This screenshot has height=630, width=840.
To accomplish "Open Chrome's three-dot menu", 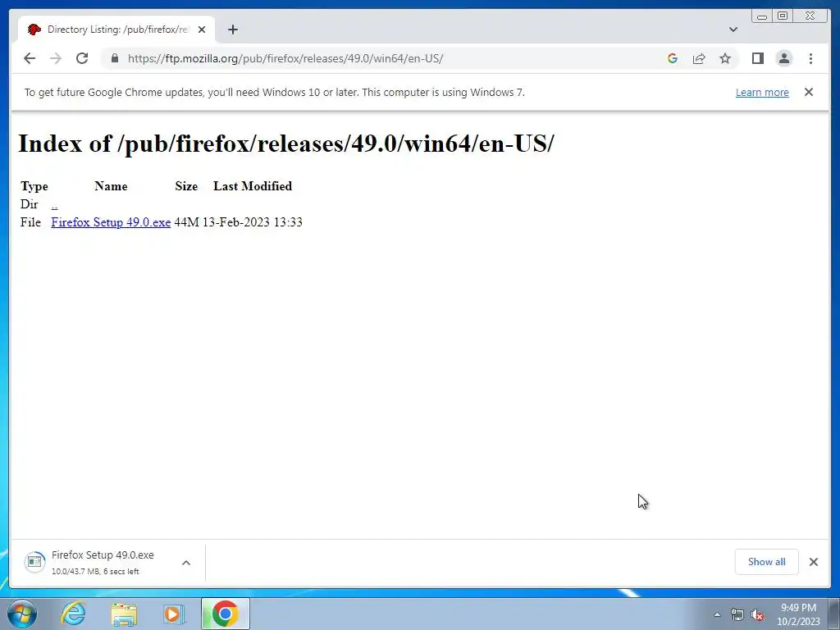I will pyautogui.click(x=811, y=58).
